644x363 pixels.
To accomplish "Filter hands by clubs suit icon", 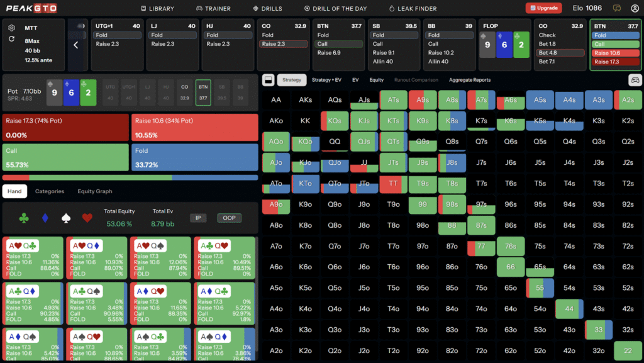I will click(x=24, y=218).
